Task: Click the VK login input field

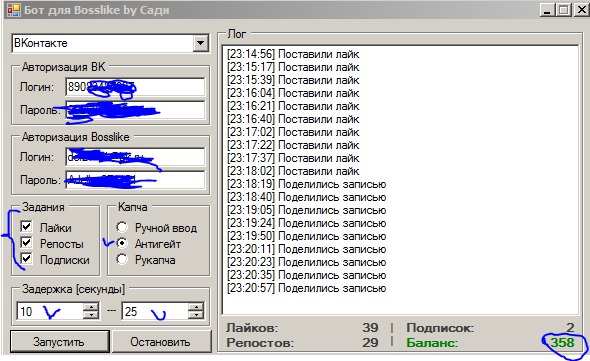Action: tap(135, 87)
